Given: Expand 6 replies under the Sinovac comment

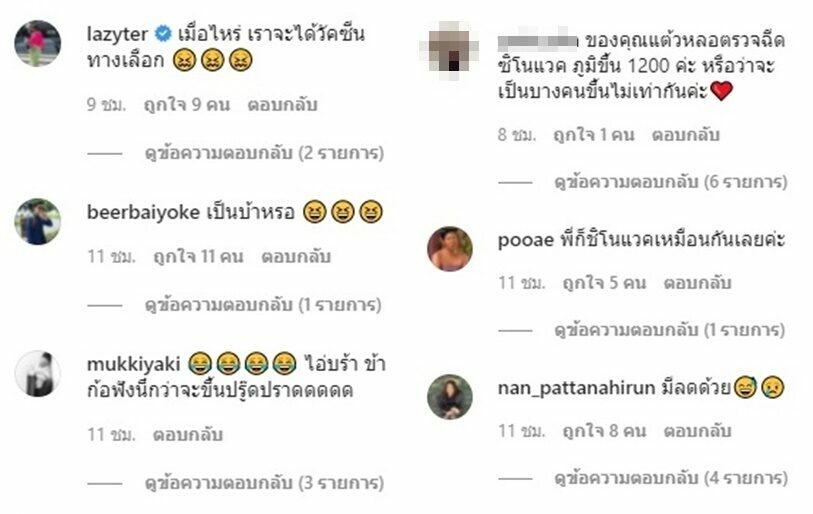Looking at the screenshot, I should click(x=671, y=182).
